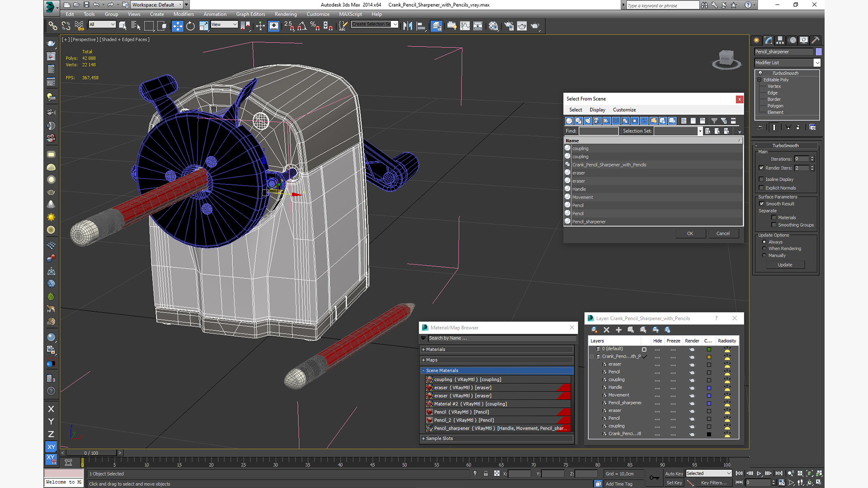The height and width of the screenshot is (488, 868).
Task: Open the Material Editor icon
Action: (493, 26)
